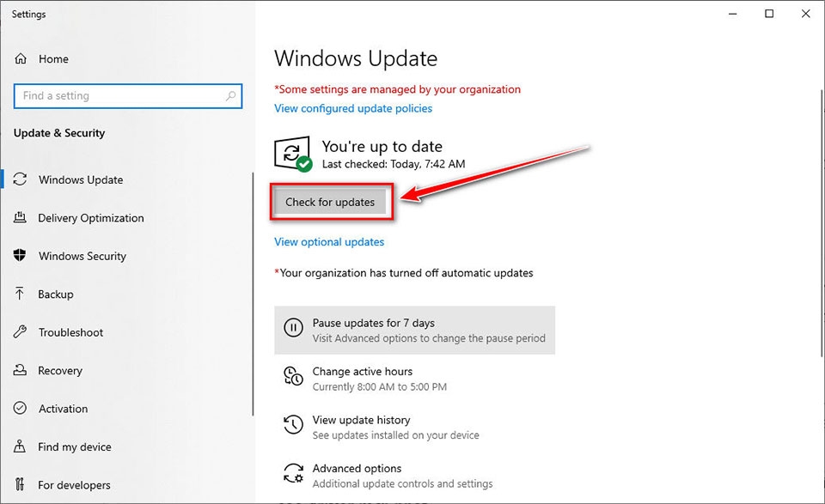Click "Last checked: Today, 7:42 AM" text
Viewport: 825px width, 504px height.
394,164
